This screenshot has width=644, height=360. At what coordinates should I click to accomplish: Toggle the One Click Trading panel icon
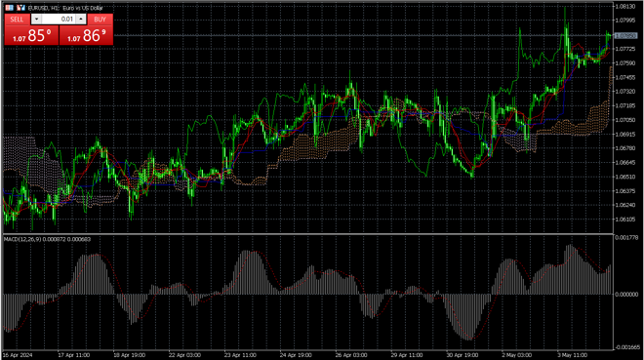tap(10, 8)
